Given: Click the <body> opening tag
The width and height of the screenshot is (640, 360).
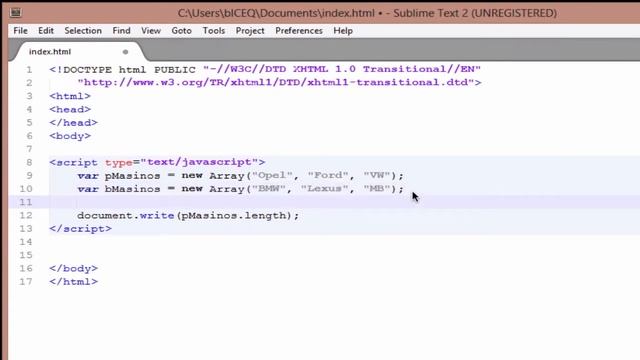Looking at the screenshot, I should [x=70, y=136].
